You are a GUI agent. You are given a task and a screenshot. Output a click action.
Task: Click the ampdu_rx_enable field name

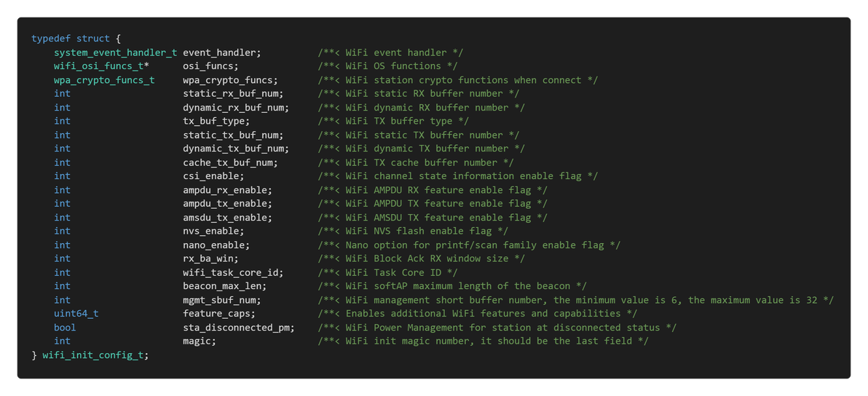227,190
